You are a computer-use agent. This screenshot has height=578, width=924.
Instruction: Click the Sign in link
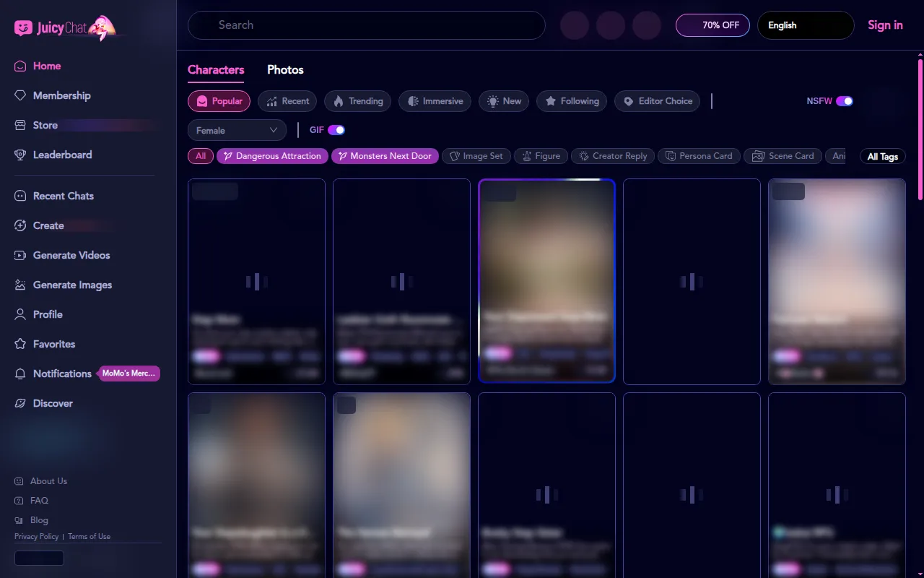(885, 25)
